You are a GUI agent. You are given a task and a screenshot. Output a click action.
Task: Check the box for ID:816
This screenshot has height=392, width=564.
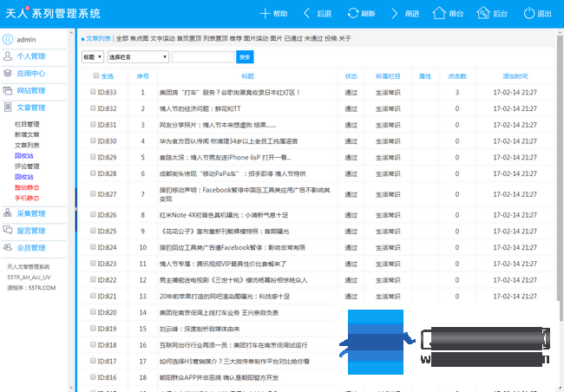[x=93, y=377]
